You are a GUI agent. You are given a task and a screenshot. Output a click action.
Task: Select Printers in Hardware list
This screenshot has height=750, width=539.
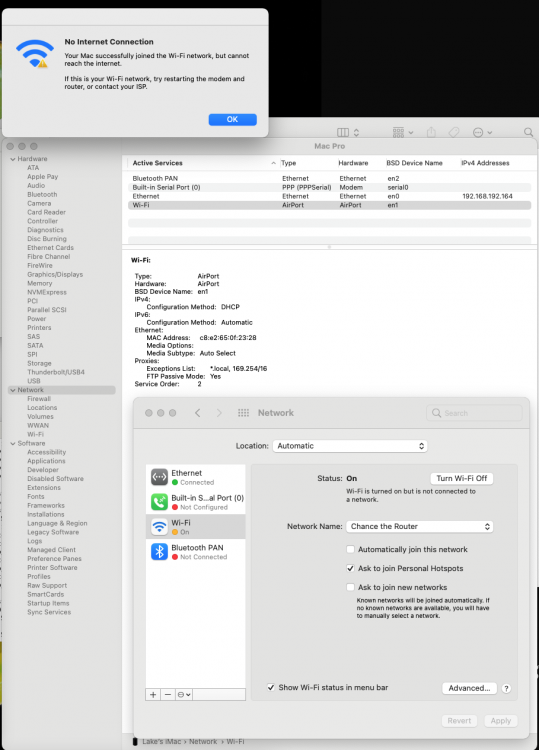point(39,328)
